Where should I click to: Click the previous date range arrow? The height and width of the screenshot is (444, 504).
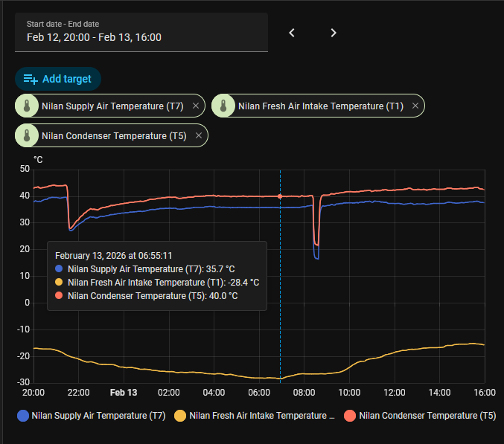click(292, 33)
